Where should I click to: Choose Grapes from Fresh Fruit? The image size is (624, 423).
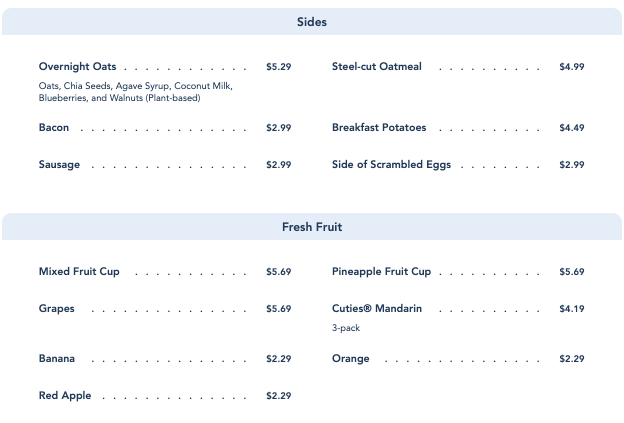point(57,309)
